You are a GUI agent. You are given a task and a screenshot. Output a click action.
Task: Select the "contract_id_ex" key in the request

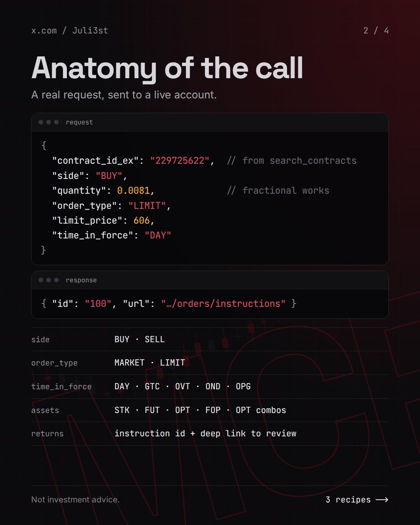(x=95, y=161)
